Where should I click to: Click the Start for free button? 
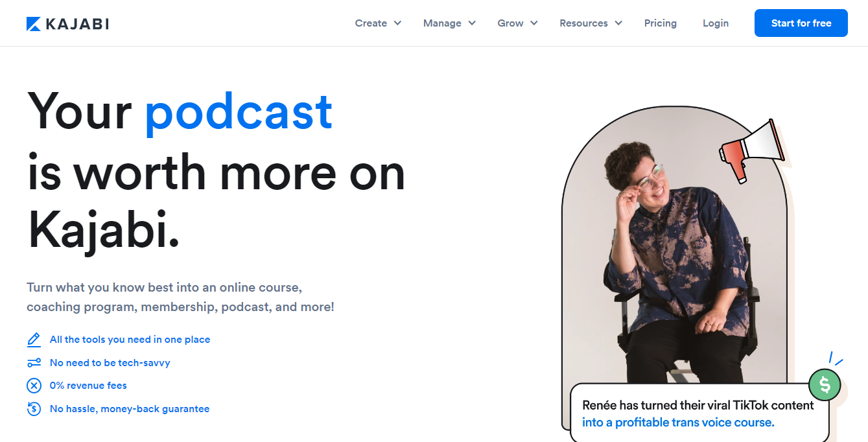[x=801, y=23]
